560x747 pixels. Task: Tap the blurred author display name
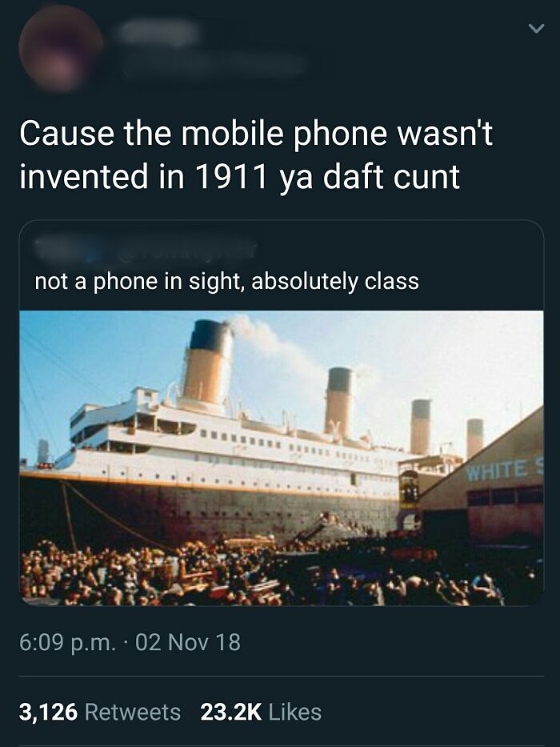[x=158, y=32]
